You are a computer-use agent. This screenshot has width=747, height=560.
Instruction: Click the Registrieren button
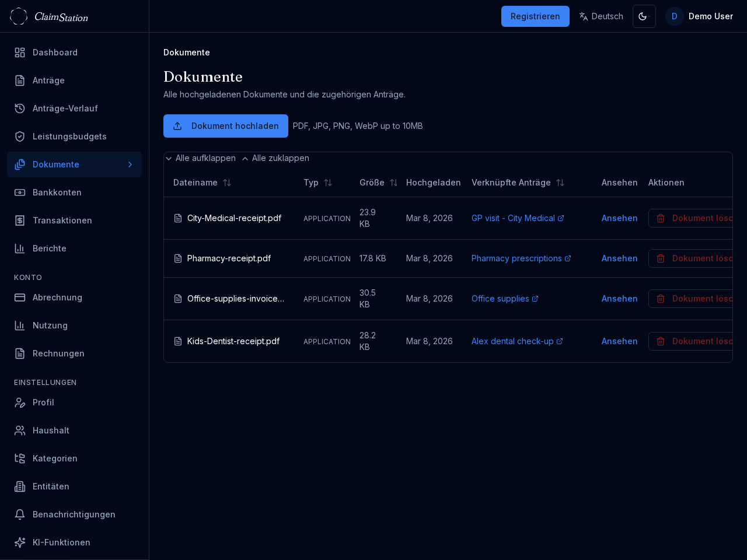coord(535,16)
